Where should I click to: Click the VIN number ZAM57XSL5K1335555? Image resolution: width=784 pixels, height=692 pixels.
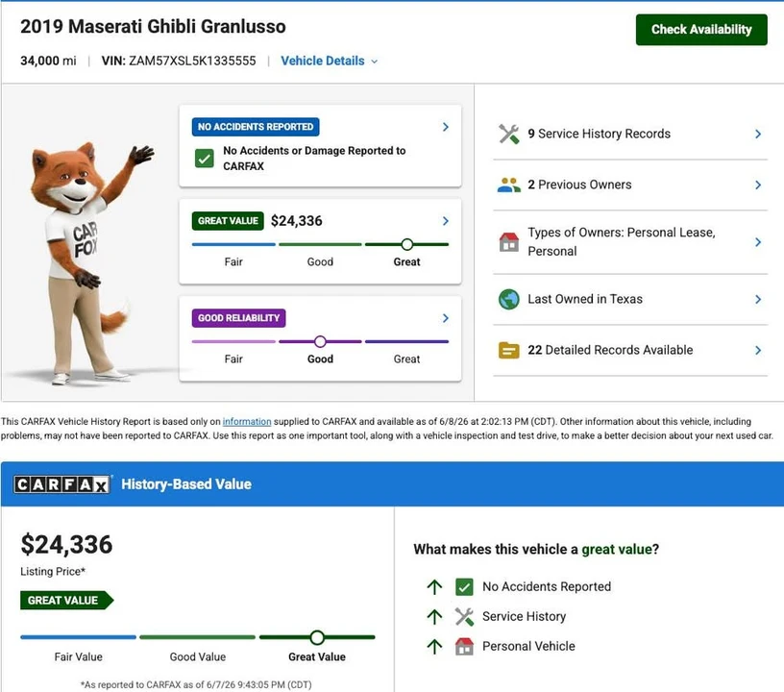[192, 61]
